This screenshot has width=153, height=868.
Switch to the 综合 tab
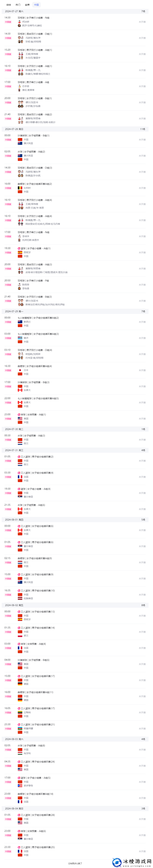(x=9, y=5)
